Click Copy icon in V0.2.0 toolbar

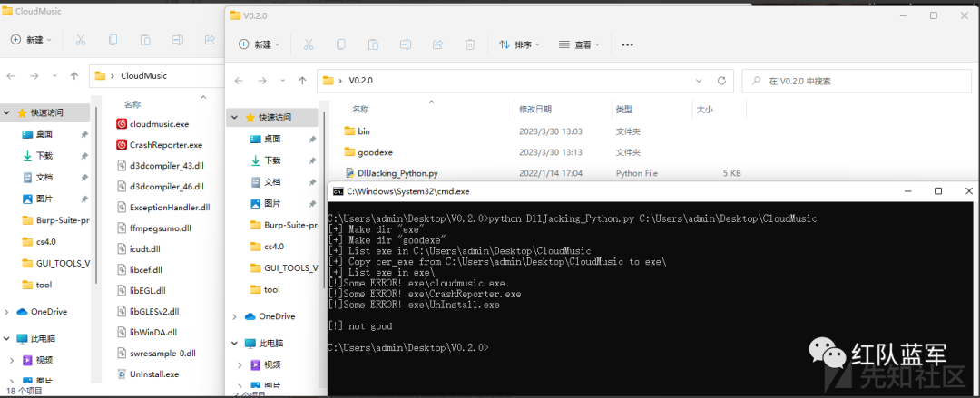tap(340, 44)
